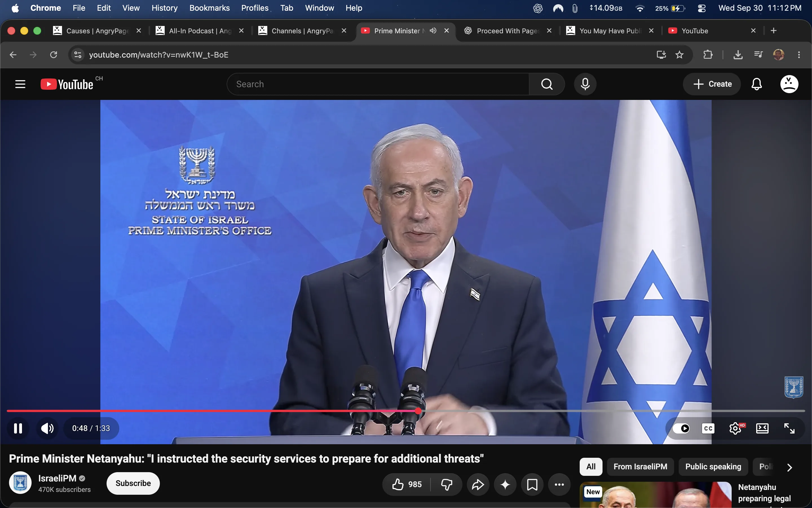Mute the video volume speaker
The image size is (812, 508).
coord(47,428)
